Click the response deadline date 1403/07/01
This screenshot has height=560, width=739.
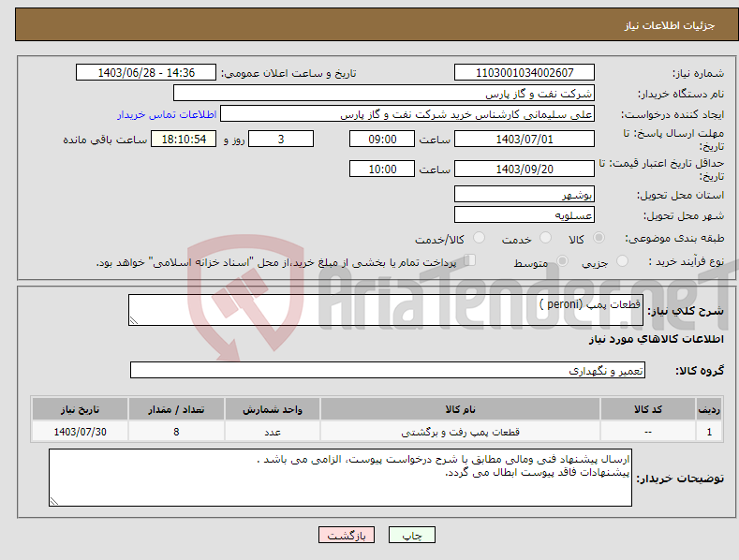pyautogui.click(x=525, y=139)
